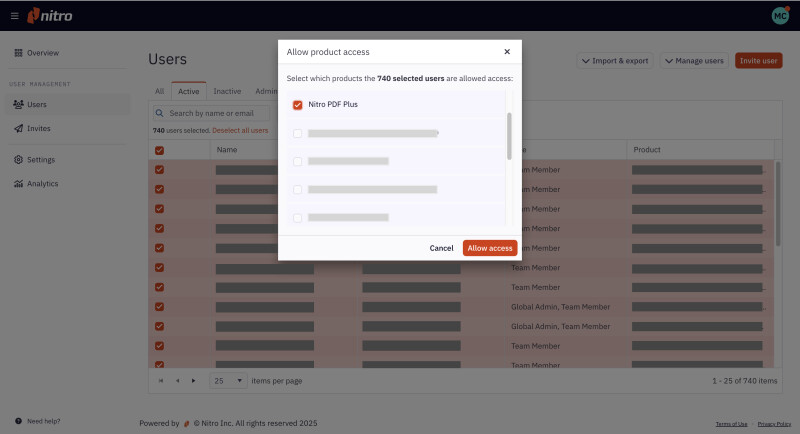Switch to the All tab
This screenshot has height=434, width=800.
(159, 91)
